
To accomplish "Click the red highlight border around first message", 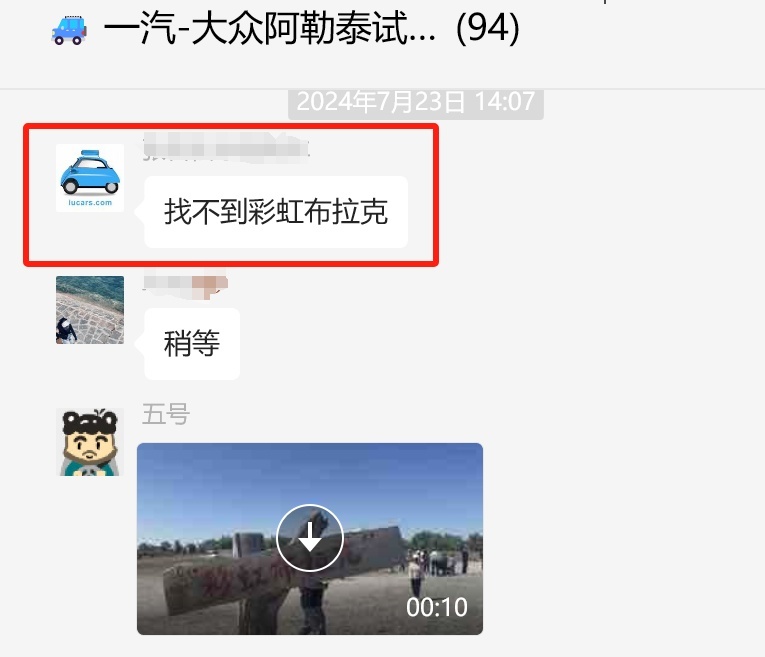I will [231, 126].
